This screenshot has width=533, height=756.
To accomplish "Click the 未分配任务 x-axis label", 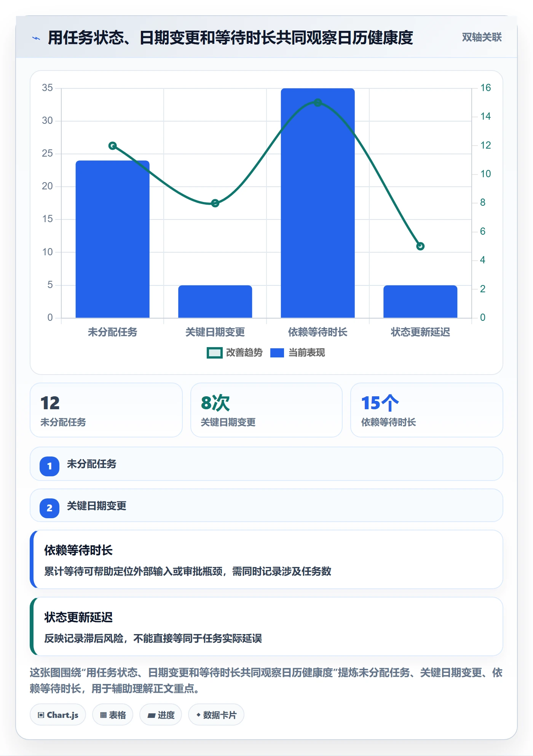I will [112, 332].
